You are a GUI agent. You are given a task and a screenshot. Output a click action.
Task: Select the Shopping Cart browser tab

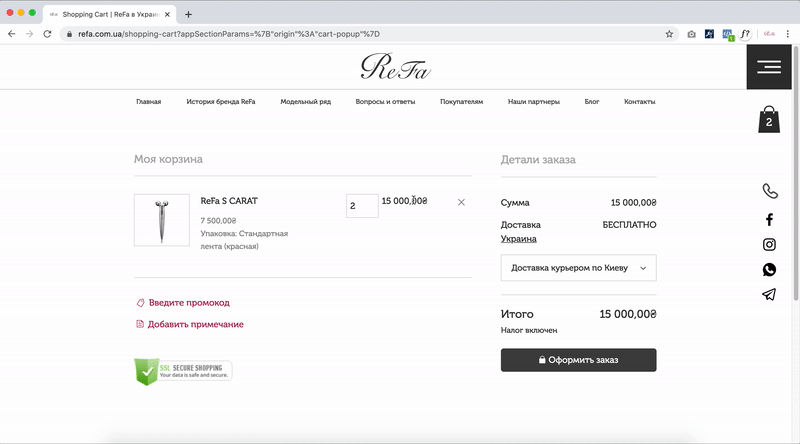point(110,14)
